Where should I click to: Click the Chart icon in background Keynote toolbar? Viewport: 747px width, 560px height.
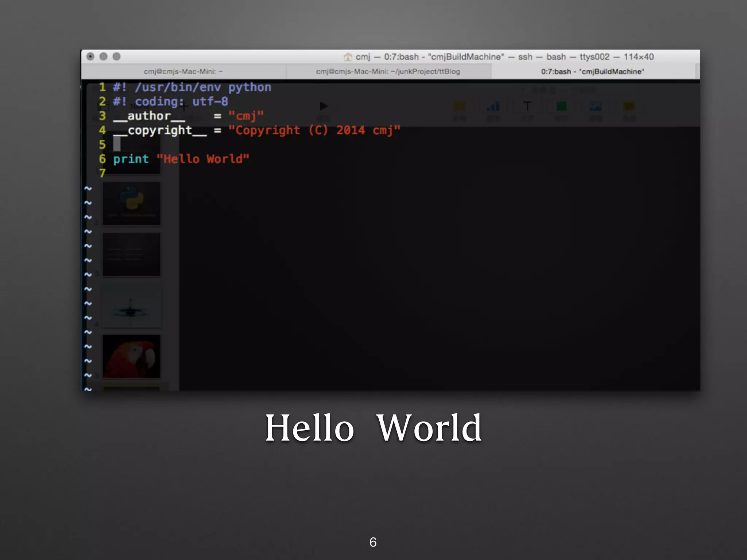coord(493,106)
